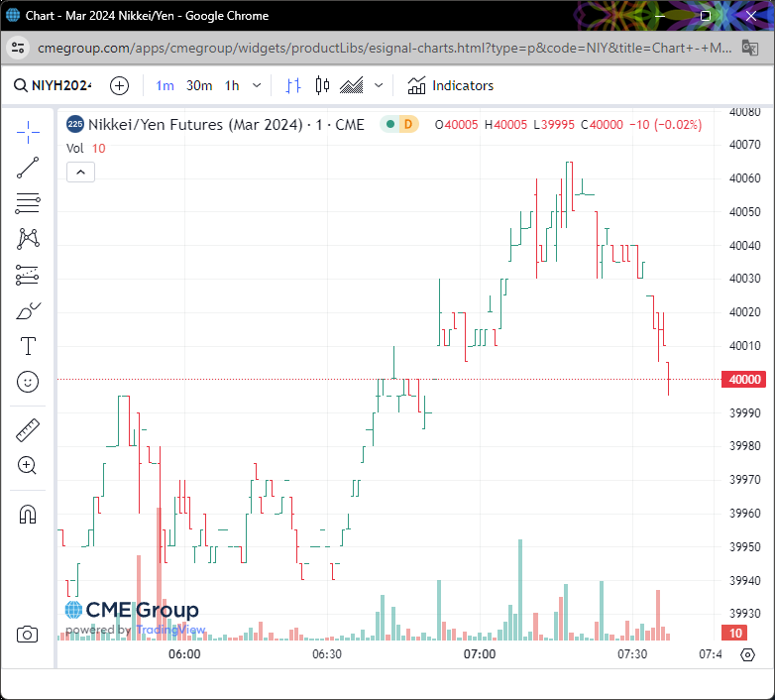Click the Nikkei 225 symbol logo
775x700 pixels.
coord(75,124)
